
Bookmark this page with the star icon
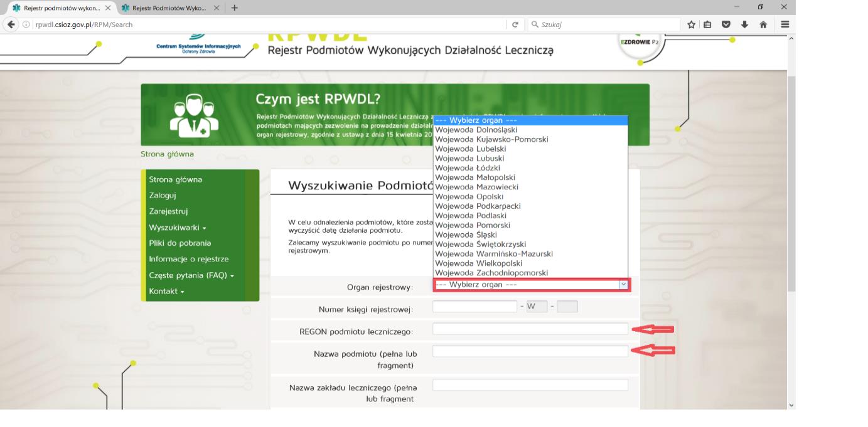tap(691, 24)
